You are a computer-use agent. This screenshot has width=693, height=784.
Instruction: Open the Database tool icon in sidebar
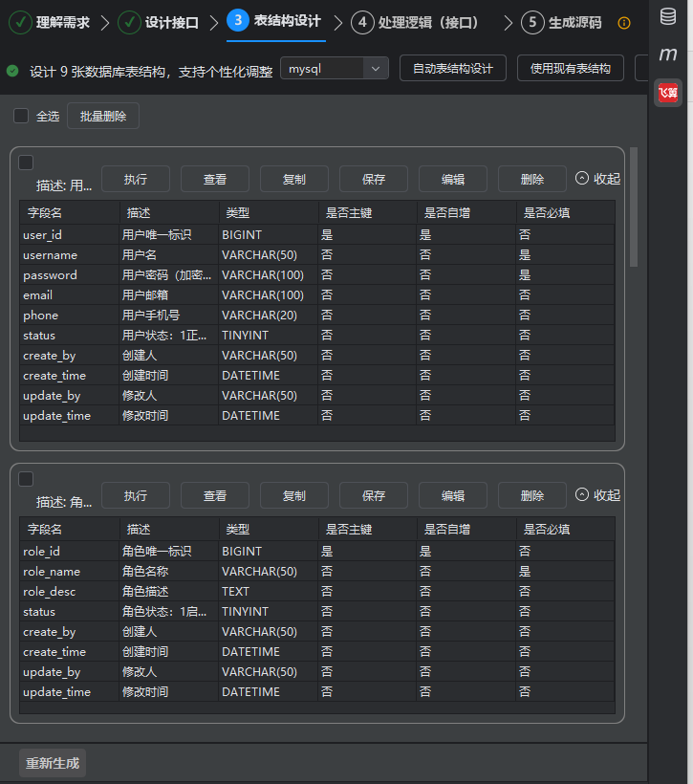coord(668,16)
